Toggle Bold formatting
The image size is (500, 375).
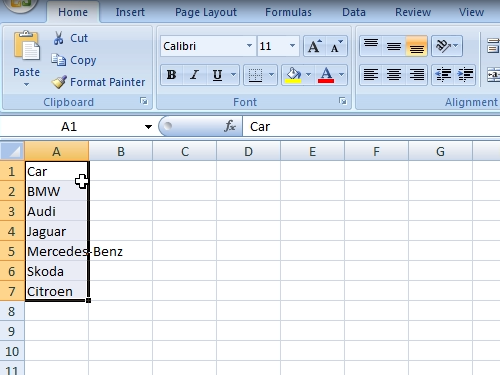(172, 75)
